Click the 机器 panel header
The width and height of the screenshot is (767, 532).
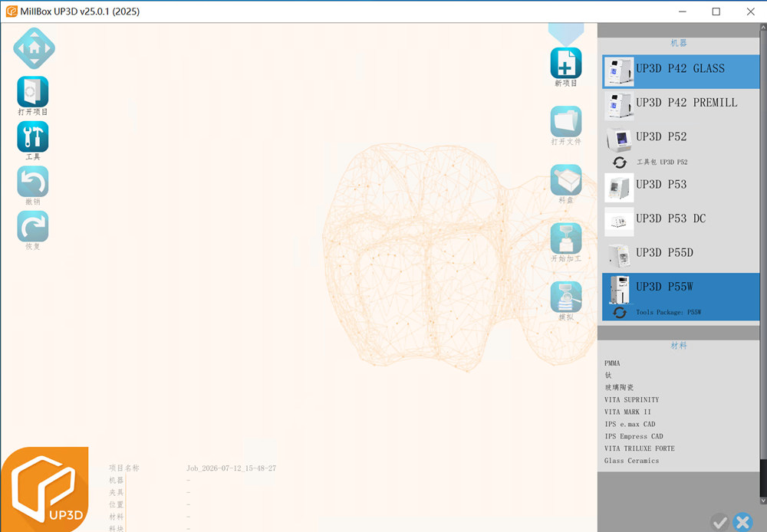pos(679,43)
